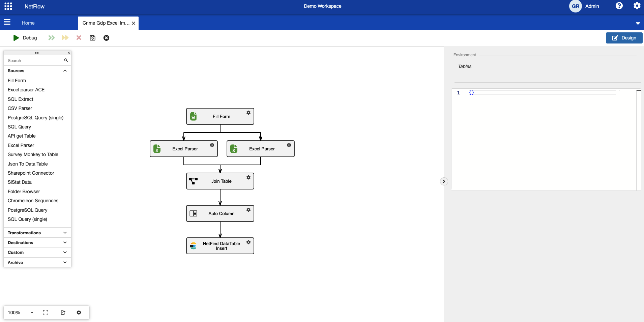Click the red X stop icon
The height and width of the screenshot is (322, 644).
pyautogui.click(x=79, y=38)
